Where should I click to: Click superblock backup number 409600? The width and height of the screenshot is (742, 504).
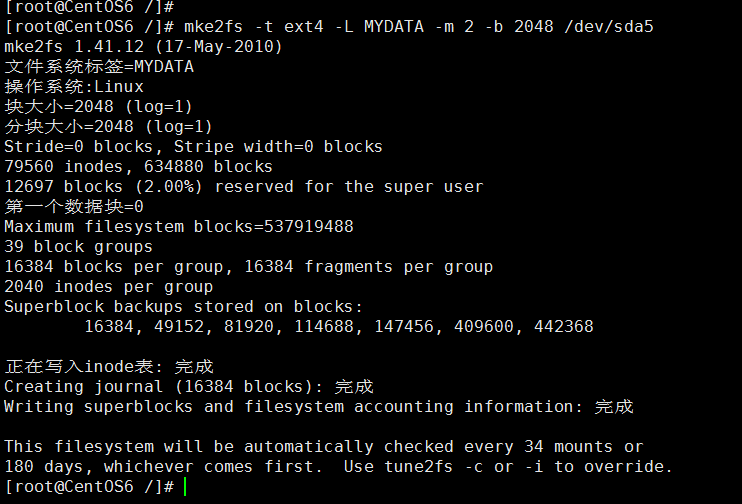click(x=484, y=327)
